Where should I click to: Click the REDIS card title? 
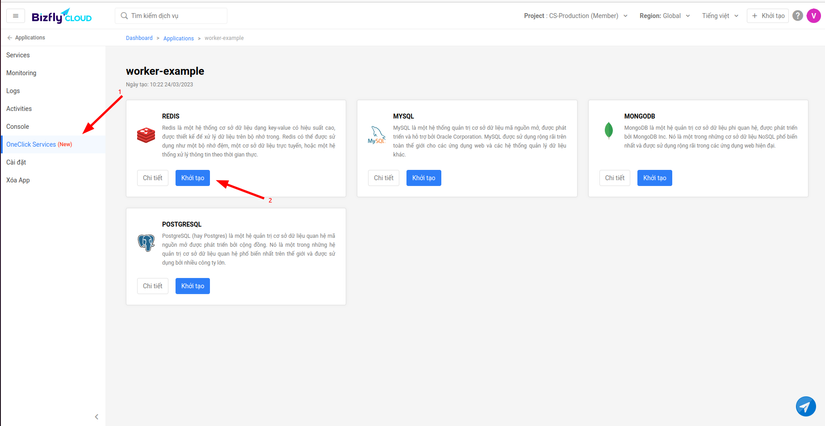(x=170, y=116)
